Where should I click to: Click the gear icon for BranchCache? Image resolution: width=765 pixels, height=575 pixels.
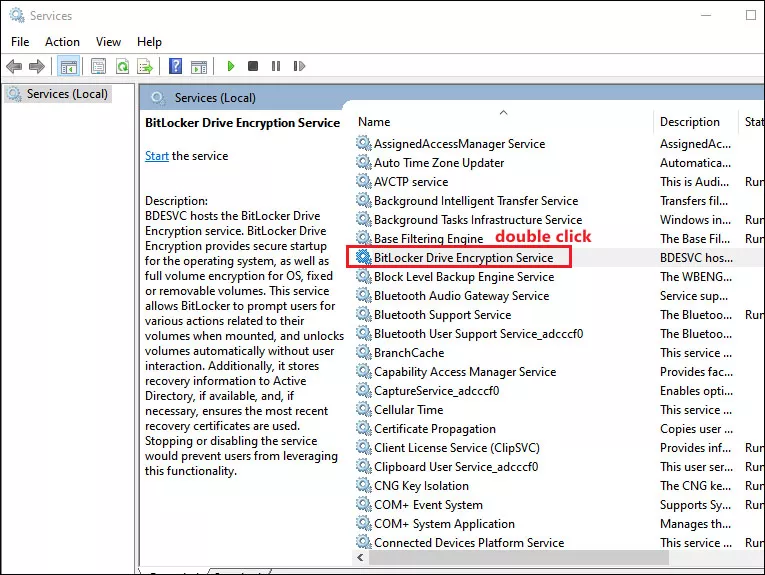(363, 353)
